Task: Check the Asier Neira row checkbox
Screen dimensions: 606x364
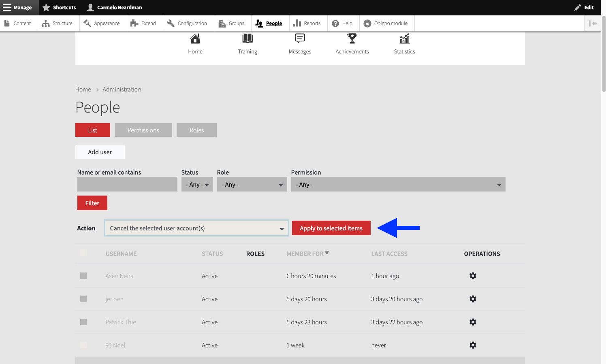Action: pos(83,276)
